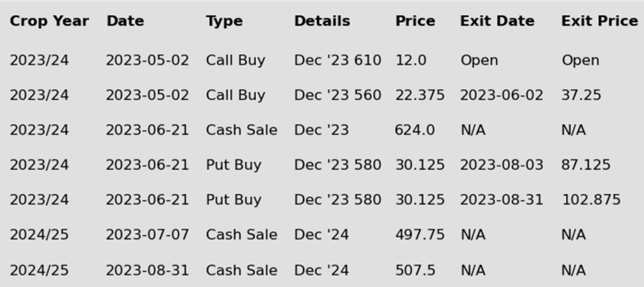
Task: Click the Exit Date column header
Action: (x=497, y=21)
